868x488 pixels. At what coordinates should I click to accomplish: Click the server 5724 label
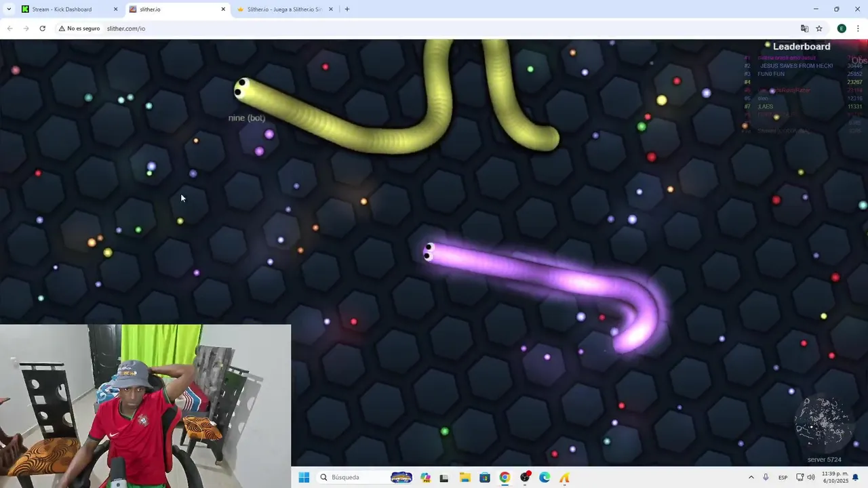[x=824, y=460]
